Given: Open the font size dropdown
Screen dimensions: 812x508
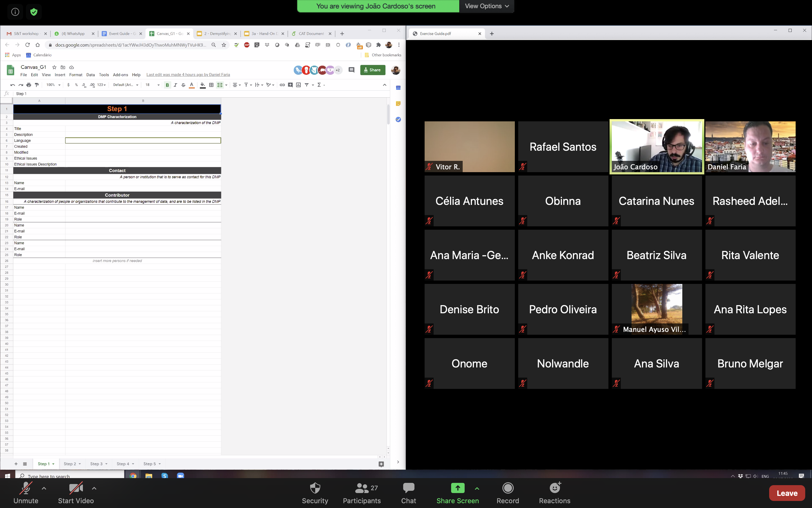Looking at the screenshot, I should coord(153,85).
